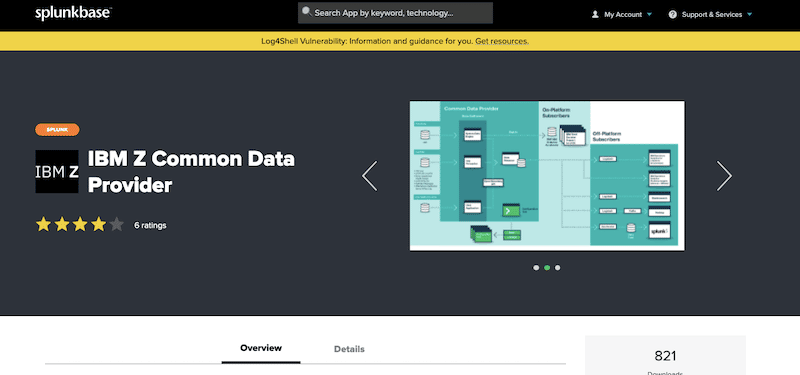Click the fifth gray rating star
The width and height of the screenshot is (800, 375).
(117, 224)
